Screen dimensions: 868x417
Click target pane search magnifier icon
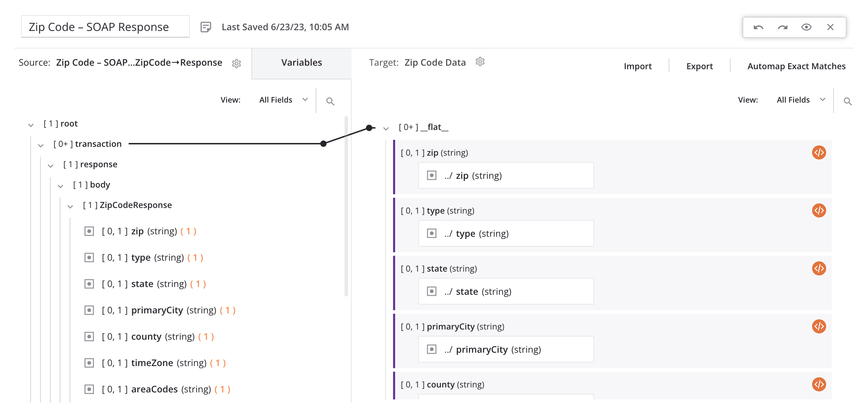[848, 102]
